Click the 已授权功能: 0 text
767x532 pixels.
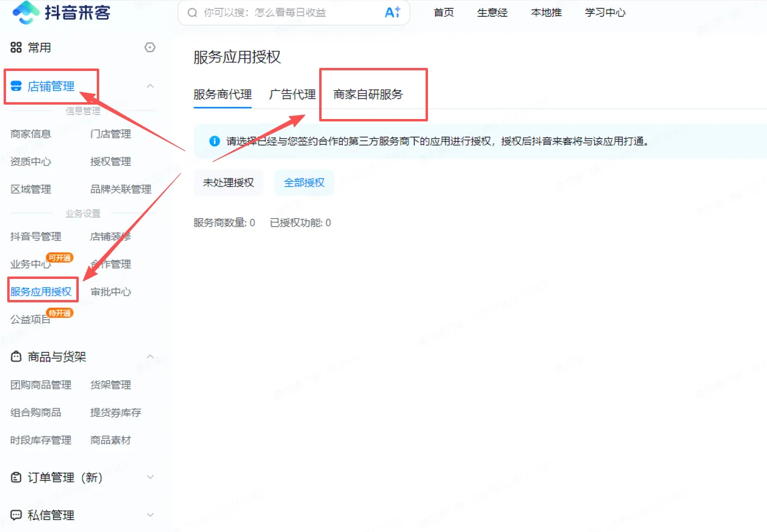301,223
